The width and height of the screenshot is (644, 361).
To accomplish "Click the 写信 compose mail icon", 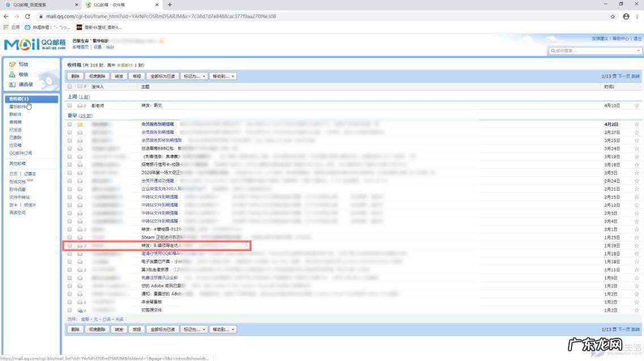I will (x=12, y=64).
